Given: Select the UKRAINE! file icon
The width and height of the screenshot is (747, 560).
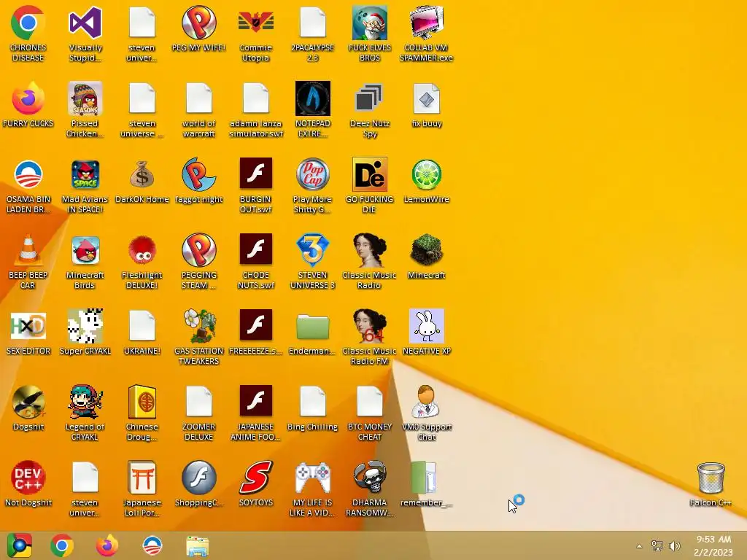Looking at the screenshot, I should point(142,326).
